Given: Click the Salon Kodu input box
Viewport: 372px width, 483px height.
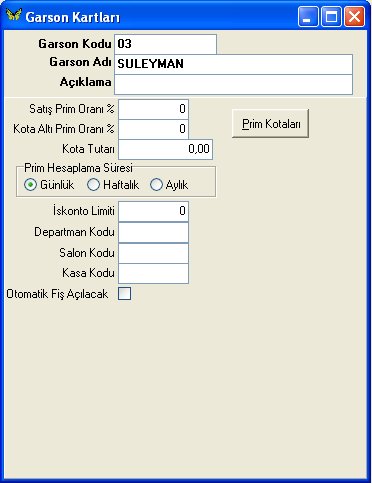Looking at the screenshot, I should coord(153,253).
